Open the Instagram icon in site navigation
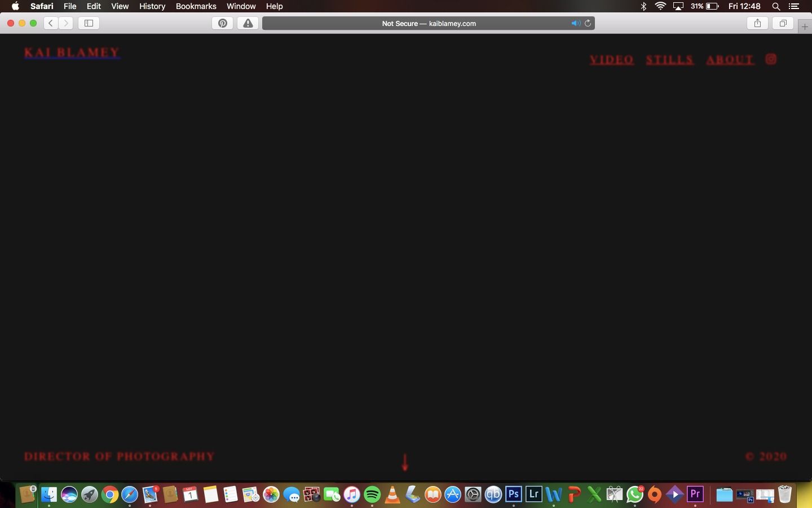The image size is (812, 508). (771, 59)
